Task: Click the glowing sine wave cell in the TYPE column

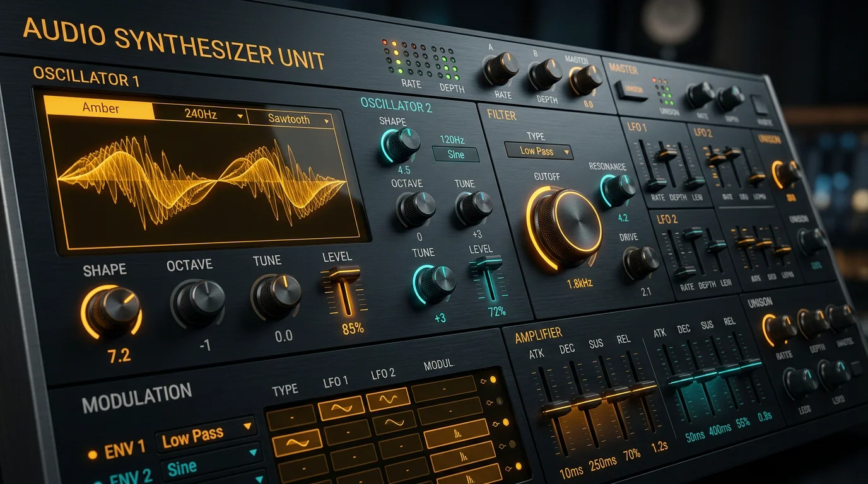Action: click(296, 444)
